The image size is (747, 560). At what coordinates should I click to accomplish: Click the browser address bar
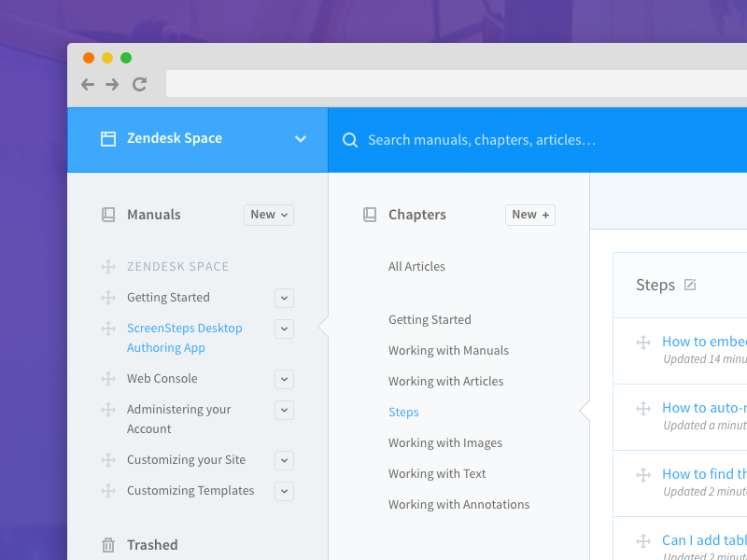457,84
